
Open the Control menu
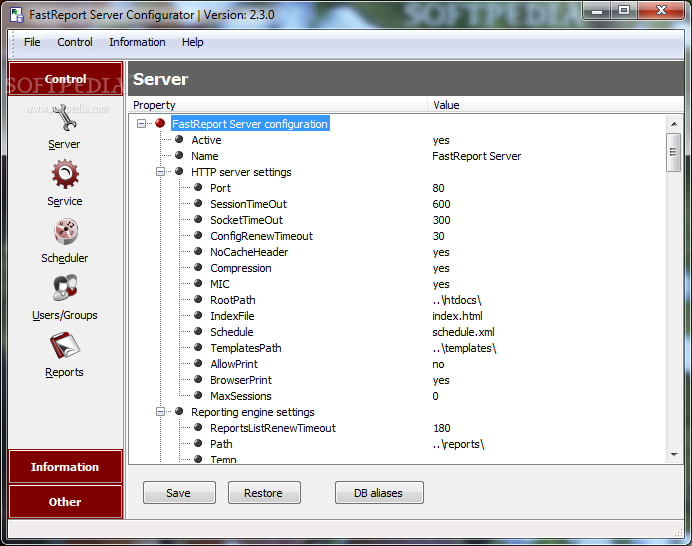coord(75,42)
